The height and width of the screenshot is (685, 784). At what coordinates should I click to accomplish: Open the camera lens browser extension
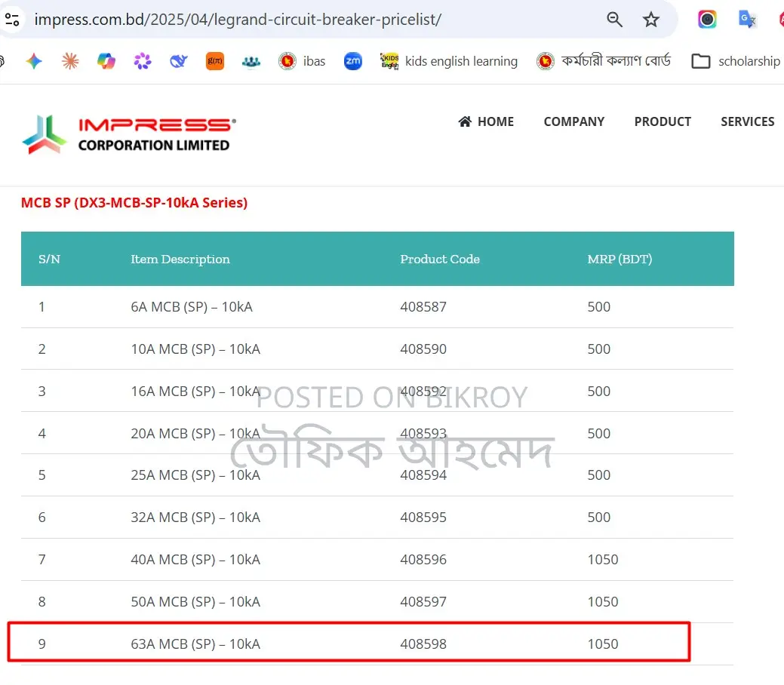pyautogui.click(x=707, y=20)
